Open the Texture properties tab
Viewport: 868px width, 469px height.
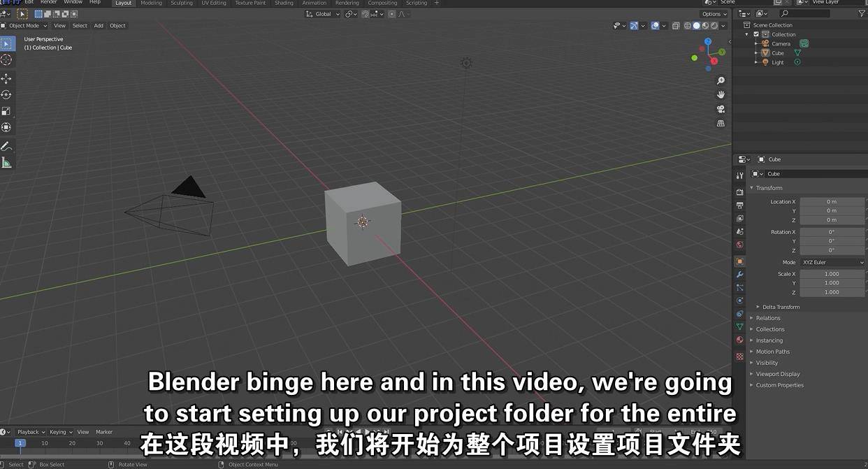tap(740, 356)
